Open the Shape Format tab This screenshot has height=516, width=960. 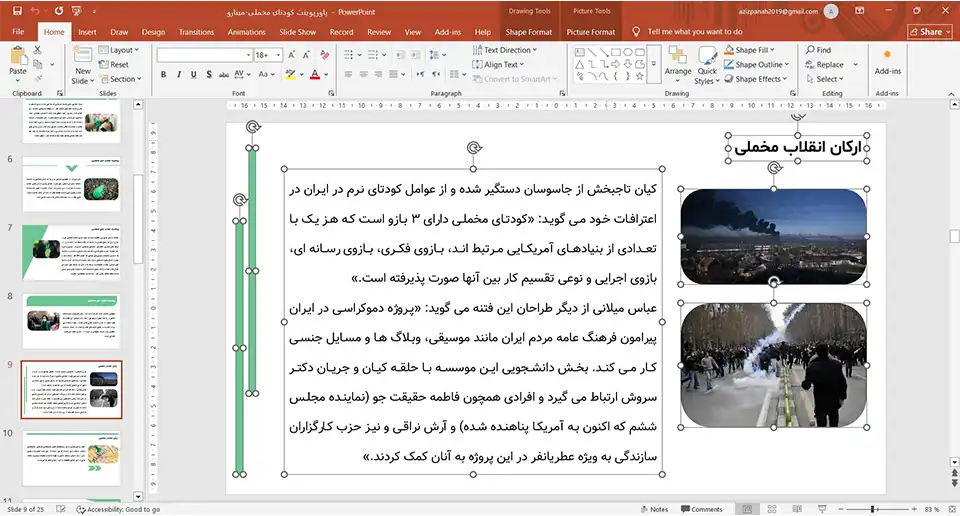click(x=528, y=32)
